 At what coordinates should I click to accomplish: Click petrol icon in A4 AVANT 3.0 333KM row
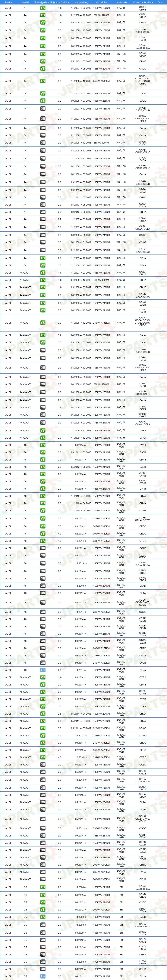tap(43, 323)
